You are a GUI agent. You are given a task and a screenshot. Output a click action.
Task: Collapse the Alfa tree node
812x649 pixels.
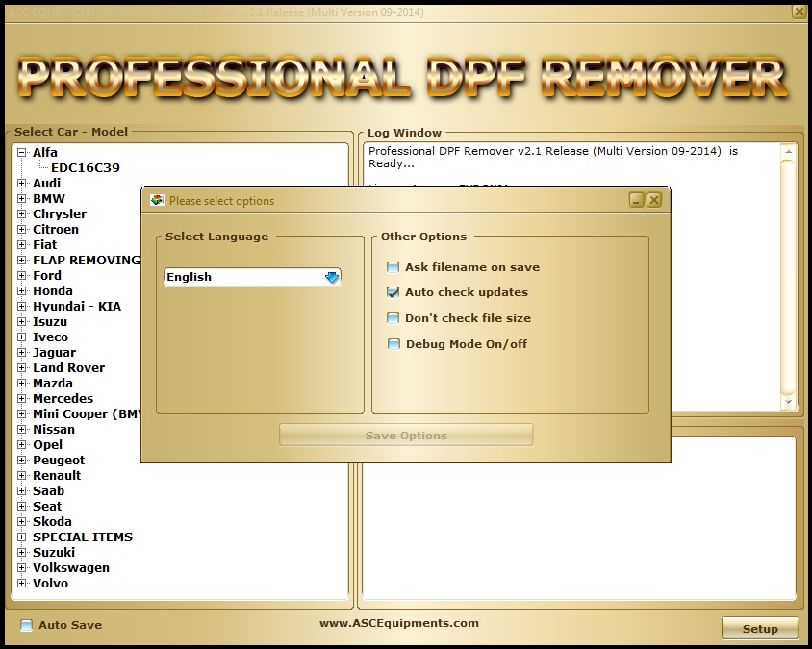point(21,153)
